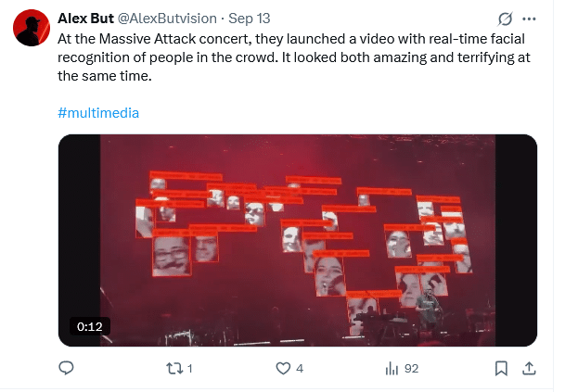Viewport: 578px width, 392px height.
Task: Repost this tweet using the arrows icon
Action: click(173, 368)
